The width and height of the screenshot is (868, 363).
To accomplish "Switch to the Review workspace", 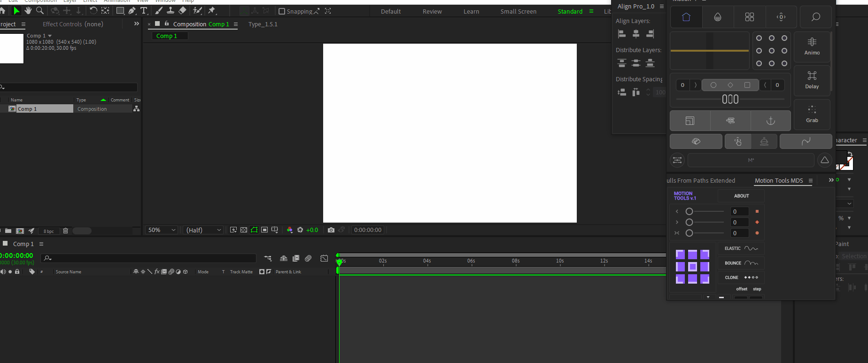I will (x=432, y=11).
